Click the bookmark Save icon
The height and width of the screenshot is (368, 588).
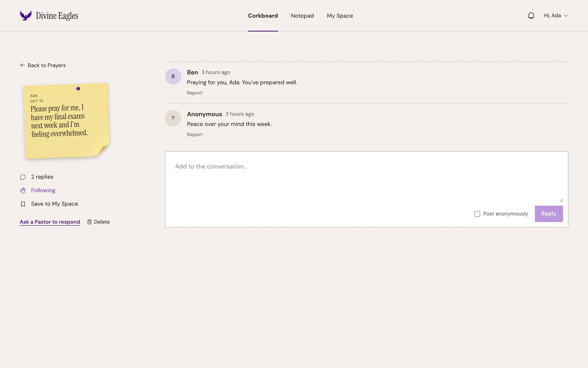pyautogui.click(x=23, y=204)
